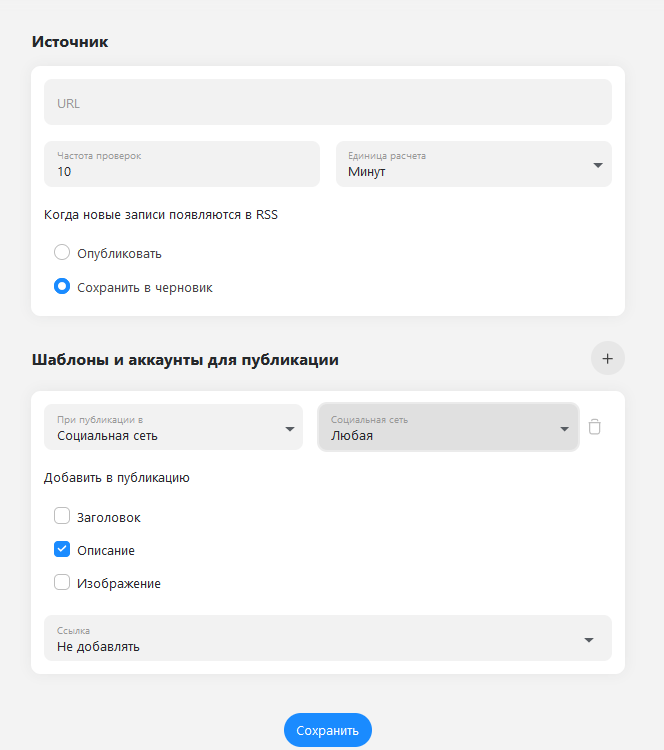
Task: Click arrow icon in При публикации в field
Action: (289, 429)
